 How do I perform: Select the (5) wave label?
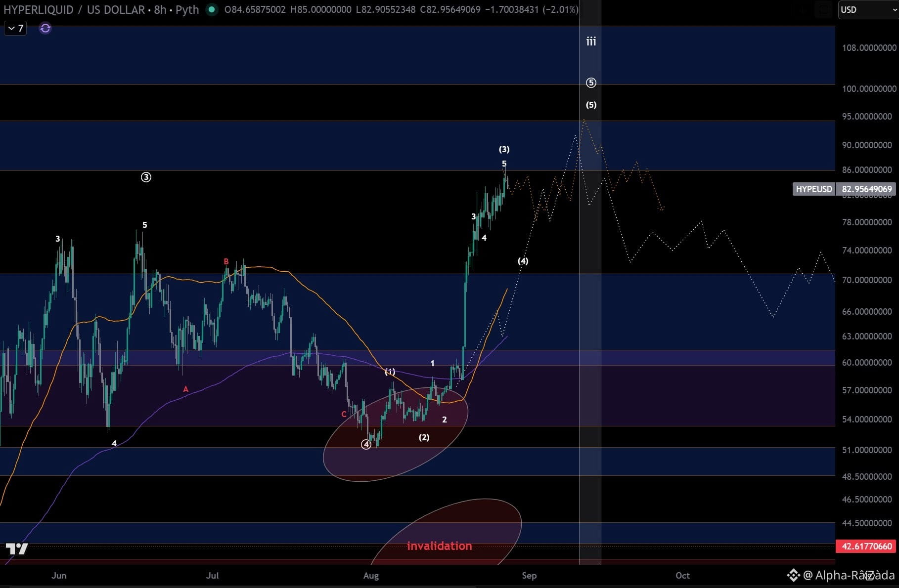591,105
